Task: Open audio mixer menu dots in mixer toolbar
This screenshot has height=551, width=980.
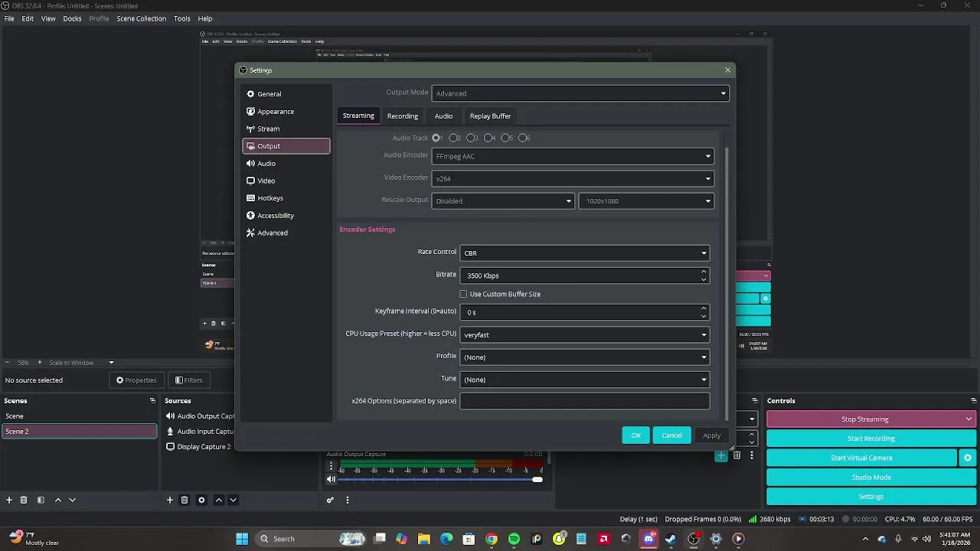Action: 348,500
